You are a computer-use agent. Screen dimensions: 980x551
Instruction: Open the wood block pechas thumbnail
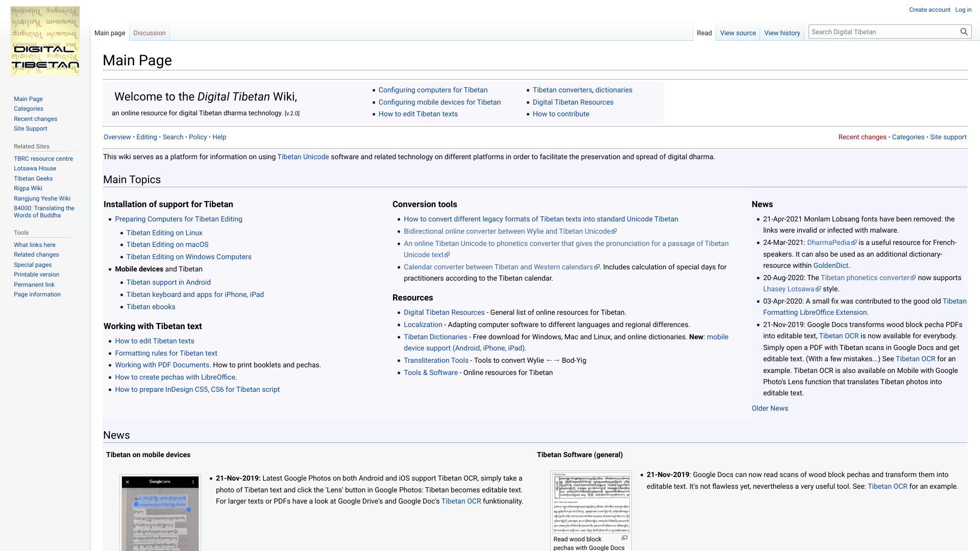(591, 502)
